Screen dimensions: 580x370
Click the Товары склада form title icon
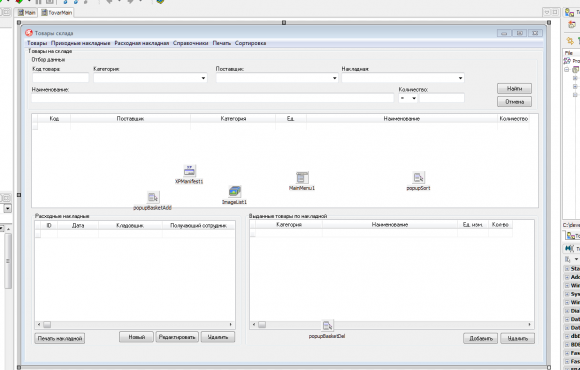(29, 33)
